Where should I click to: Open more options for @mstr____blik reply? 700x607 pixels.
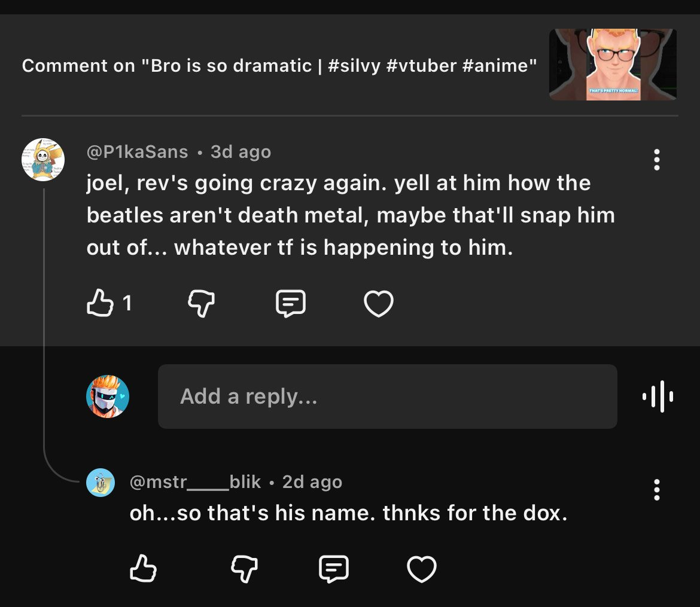[x=657, y=490]
